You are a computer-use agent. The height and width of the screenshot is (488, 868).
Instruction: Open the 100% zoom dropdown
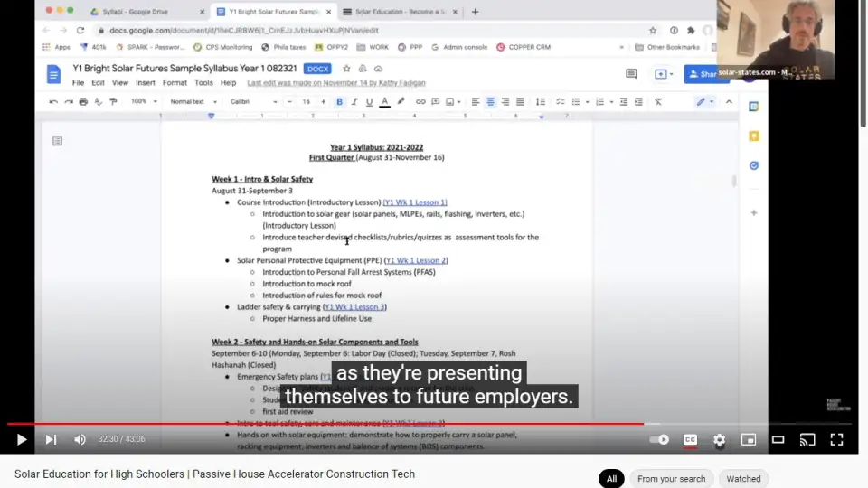(x=143, y=102)
